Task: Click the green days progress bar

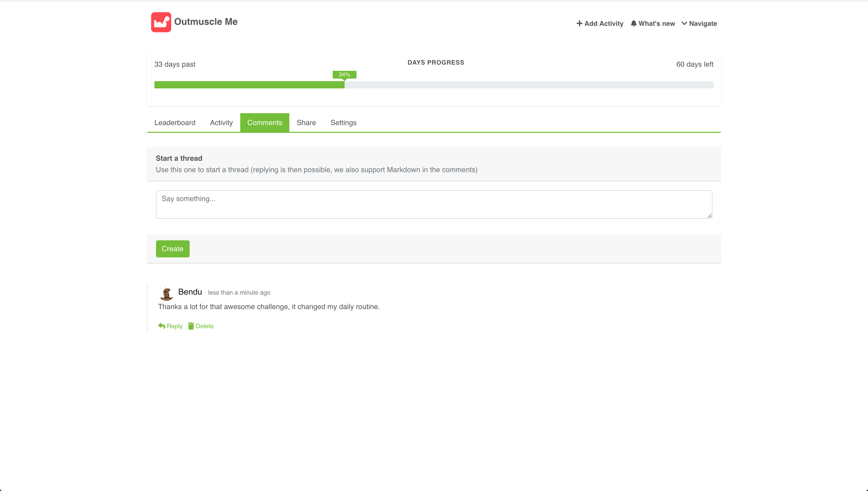Action: click(249, 85)
